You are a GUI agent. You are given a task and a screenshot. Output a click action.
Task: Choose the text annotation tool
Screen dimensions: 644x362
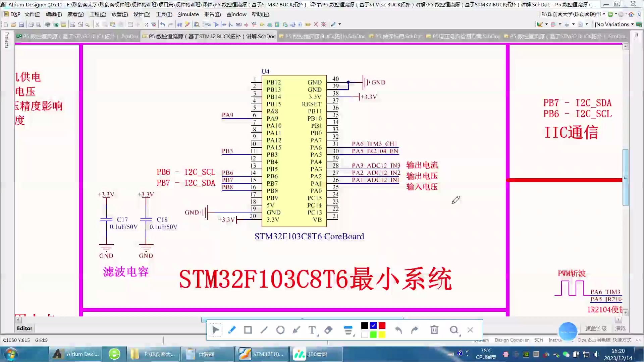click(312, 330)
